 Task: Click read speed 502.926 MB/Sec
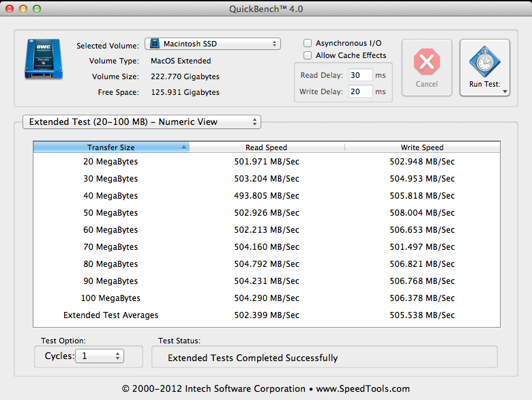(x=267, y=212)
